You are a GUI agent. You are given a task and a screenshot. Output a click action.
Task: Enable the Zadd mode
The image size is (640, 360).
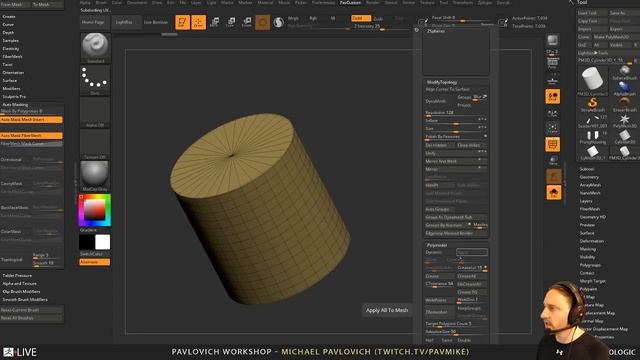tap(361, 18)
